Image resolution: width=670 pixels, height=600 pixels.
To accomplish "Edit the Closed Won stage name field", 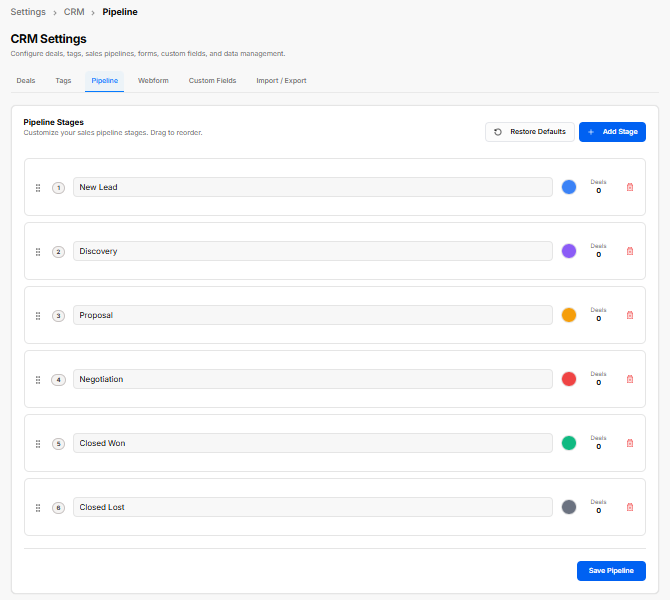I will point(313,443).
